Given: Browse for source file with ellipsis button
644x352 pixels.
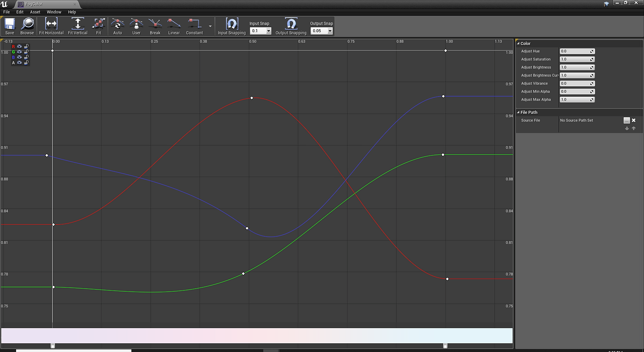Looking at the screenshot, I should point(627,120).
